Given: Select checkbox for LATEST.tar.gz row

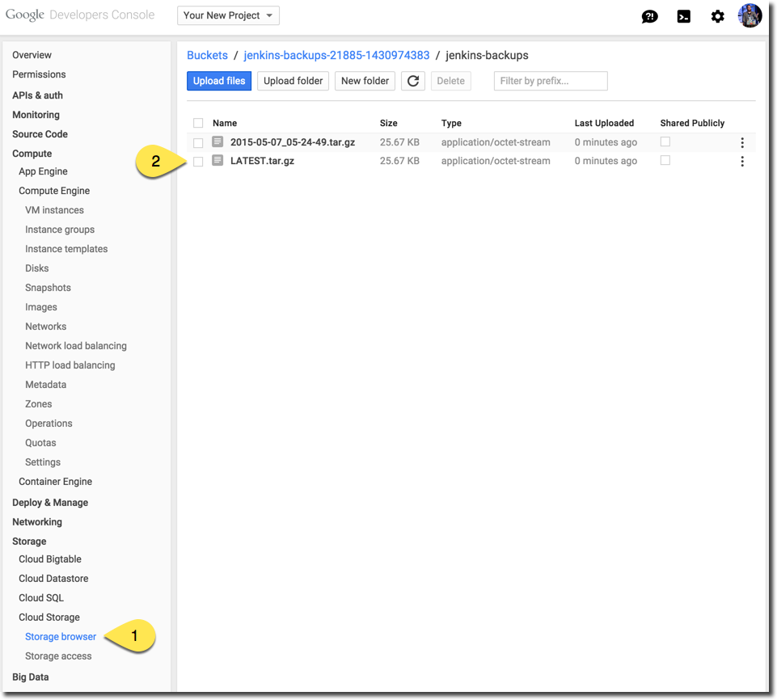Looking at the screenshot, I should point(198,162).
